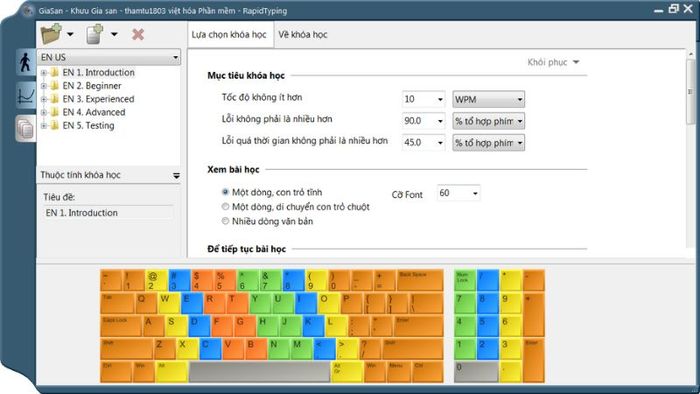Click the orange P key on keyboard
Image resolution: width=700 pixels, height=394 pixels.
(351, 303)
